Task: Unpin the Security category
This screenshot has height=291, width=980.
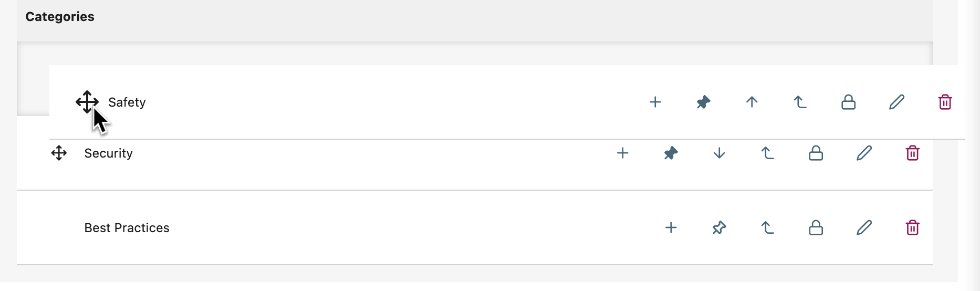Action: click(x=671, y=153)
